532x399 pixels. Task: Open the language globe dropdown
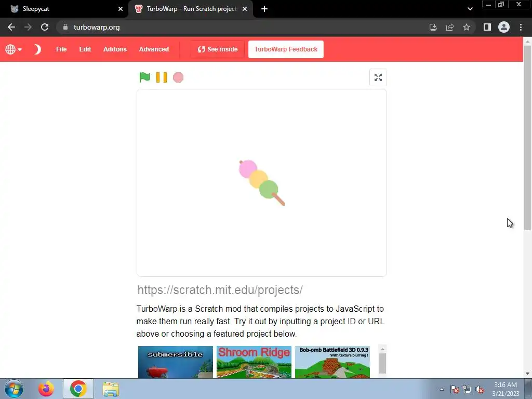click(13, 49)
